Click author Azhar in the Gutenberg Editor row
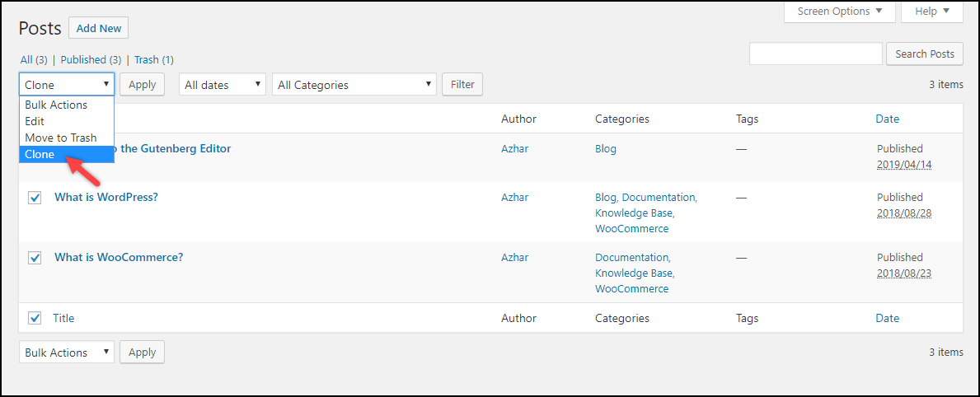Viewport: 980px width, 397px height. pyautogui.click(x=514, y=148)
